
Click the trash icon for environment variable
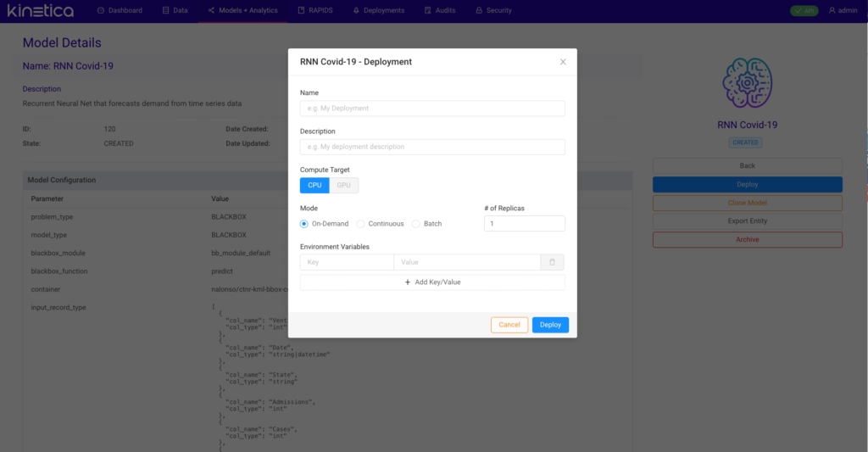(x=552, y=263)
